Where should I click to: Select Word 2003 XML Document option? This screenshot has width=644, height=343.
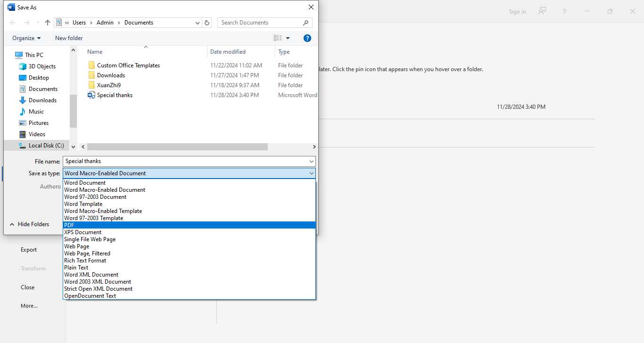(x=189, y=282)
